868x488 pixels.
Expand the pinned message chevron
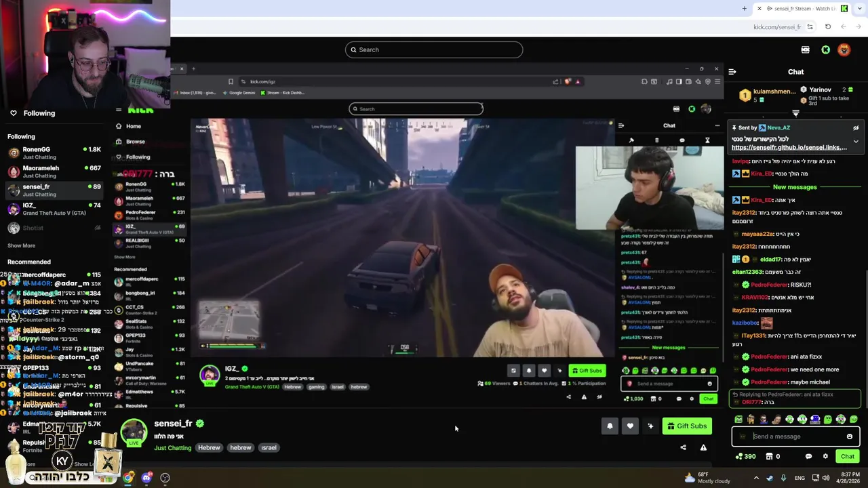(856, 142)
